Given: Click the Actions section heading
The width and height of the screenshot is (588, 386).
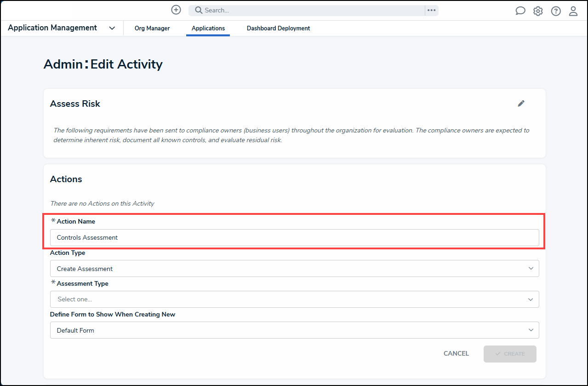Looking at the screenshot, I should pos(66,179).
